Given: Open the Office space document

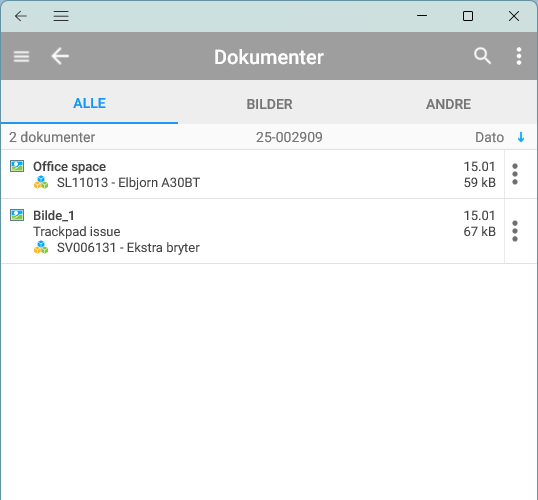Looking at the screenshot, I should click(253, 174).
